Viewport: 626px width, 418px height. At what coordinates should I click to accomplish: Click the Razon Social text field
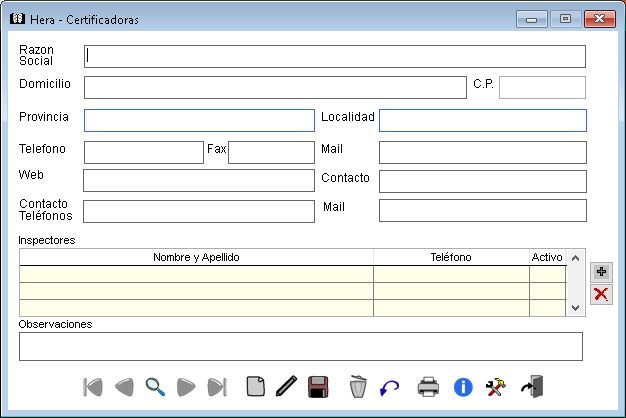coord(334,56)
